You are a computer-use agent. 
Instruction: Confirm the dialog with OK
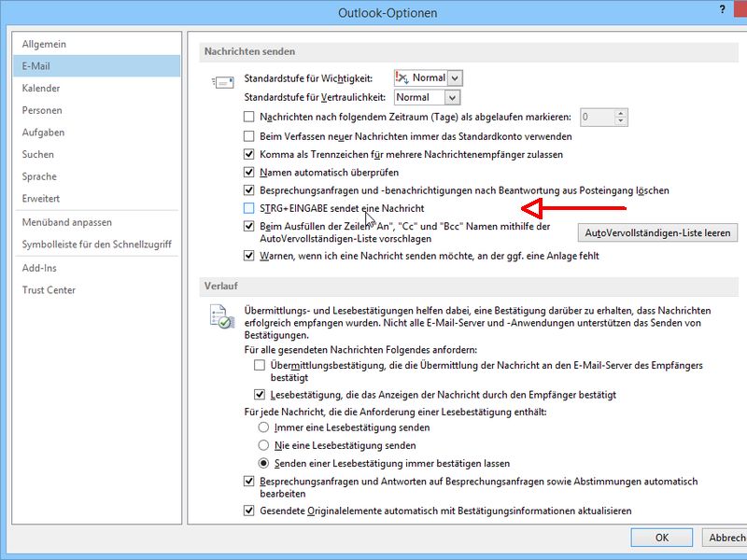click(661, 538)
